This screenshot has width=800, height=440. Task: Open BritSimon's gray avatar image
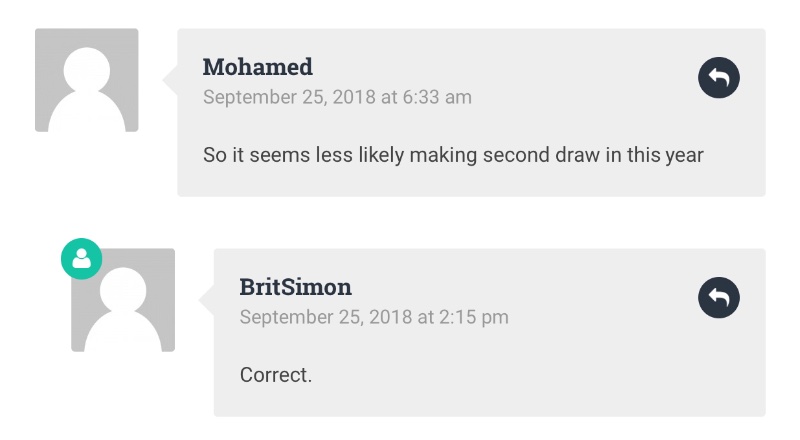point(123,300)
